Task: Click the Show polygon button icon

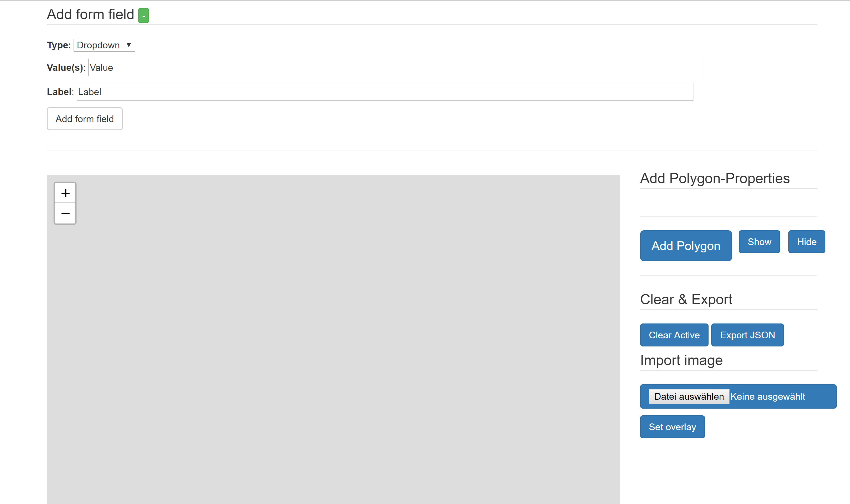Action: click(759, 241)
